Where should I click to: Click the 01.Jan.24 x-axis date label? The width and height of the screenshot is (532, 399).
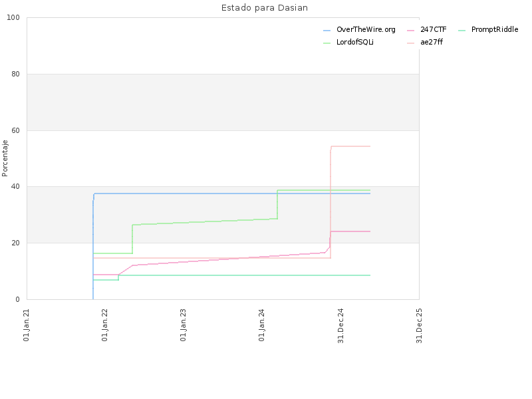262,325
